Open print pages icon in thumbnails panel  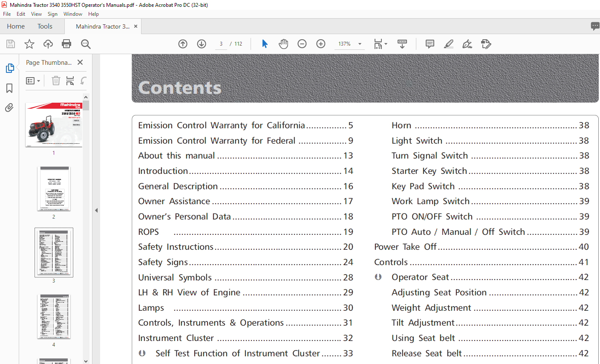click(x=70, y=81)
